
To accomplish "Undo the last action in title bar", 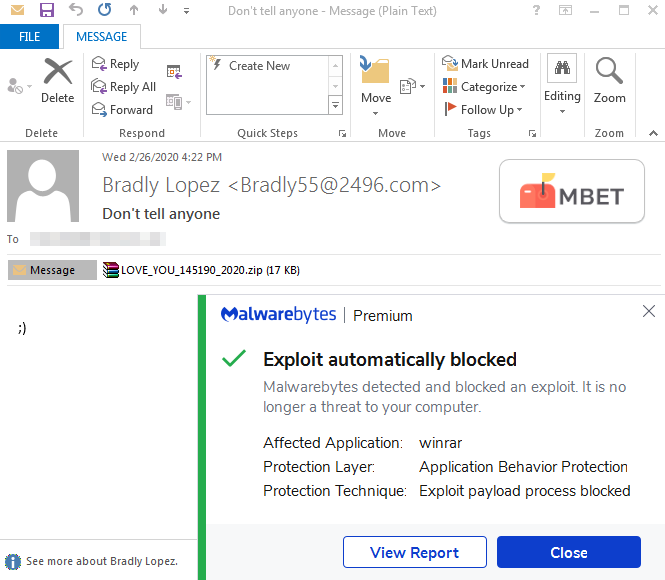I will [76, 10].
